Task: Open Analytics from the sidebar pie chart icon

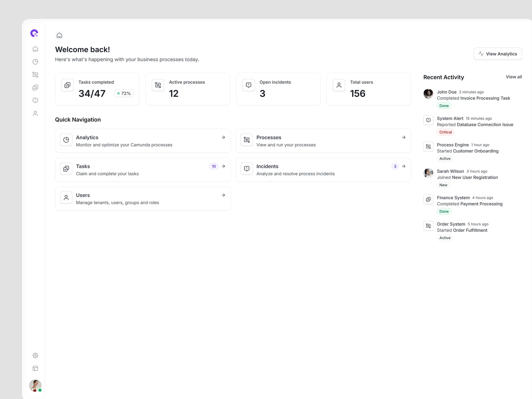Action: point(35,62)
